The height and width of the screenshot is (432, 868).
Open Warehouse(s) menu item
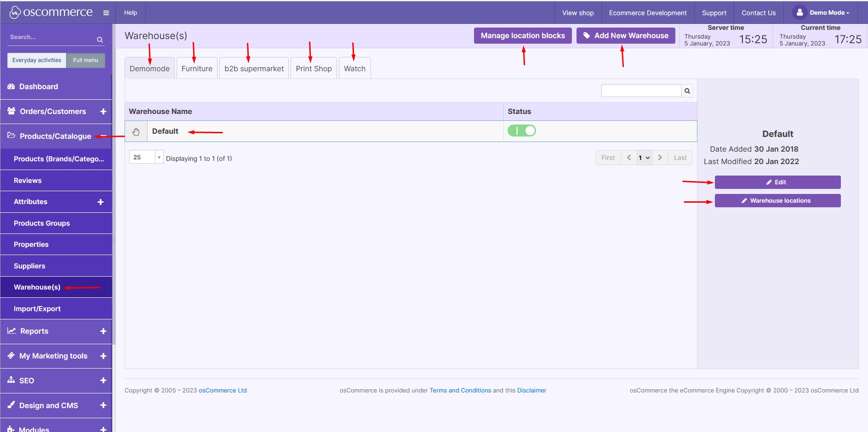[x=56, y=287]
